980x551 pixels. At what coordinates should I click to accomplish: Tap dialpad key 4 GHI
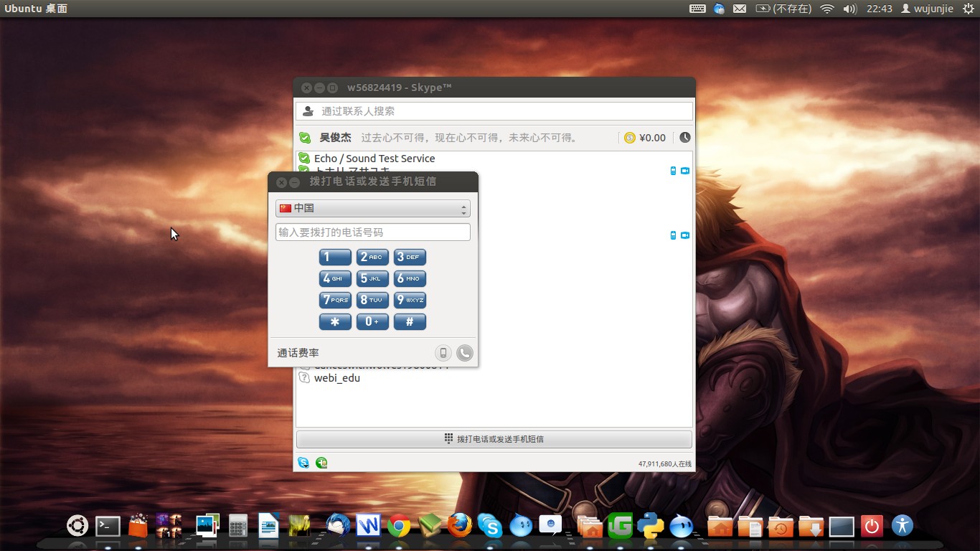(x=335, y=278)
